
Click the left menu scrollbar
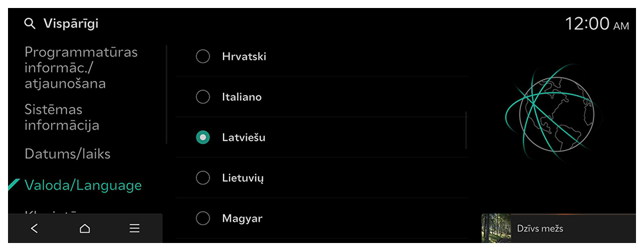pyautogui.click(x=166, y=94)
